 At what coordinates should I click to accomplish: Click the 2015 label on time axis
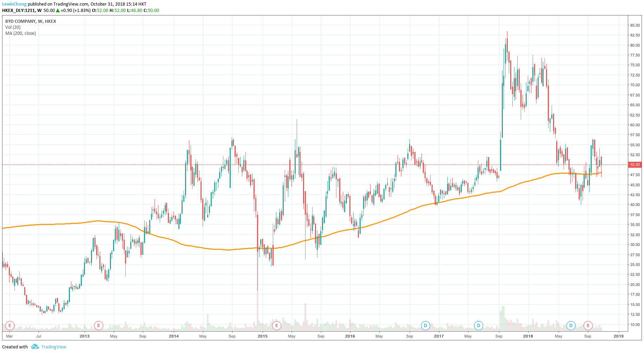[x=263, y=336]
